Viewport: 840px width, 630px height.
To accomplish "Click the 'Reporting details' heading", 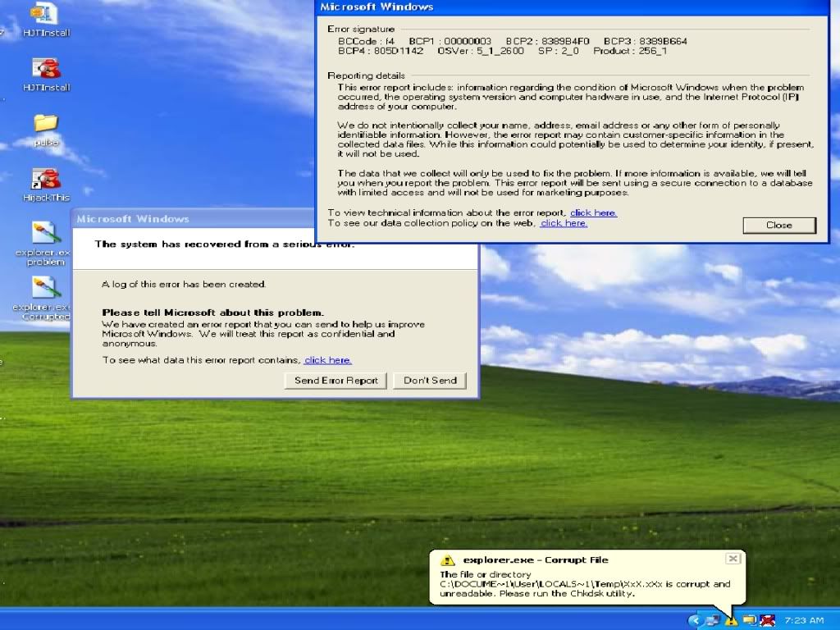I will [x=367, y=75].
